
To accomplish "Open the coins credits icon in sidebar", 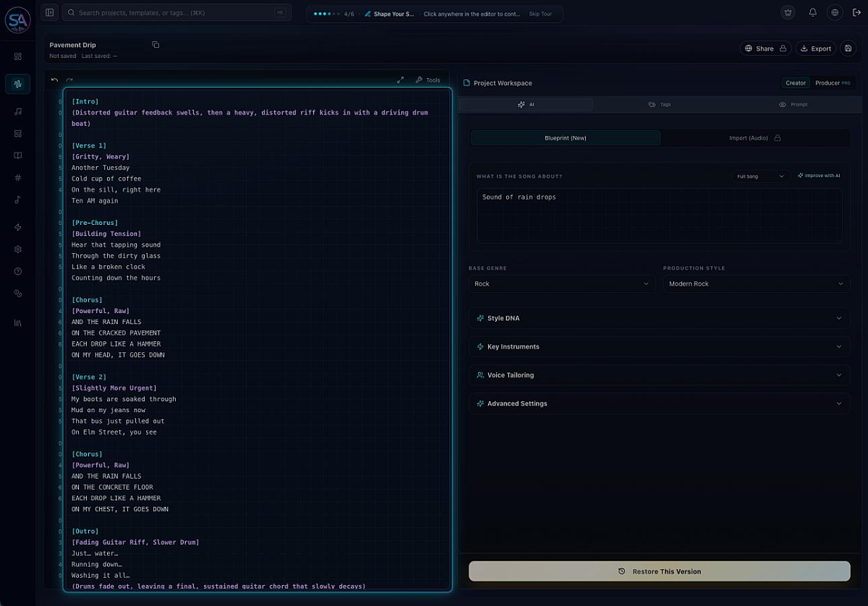I will (x=18, y=294).
